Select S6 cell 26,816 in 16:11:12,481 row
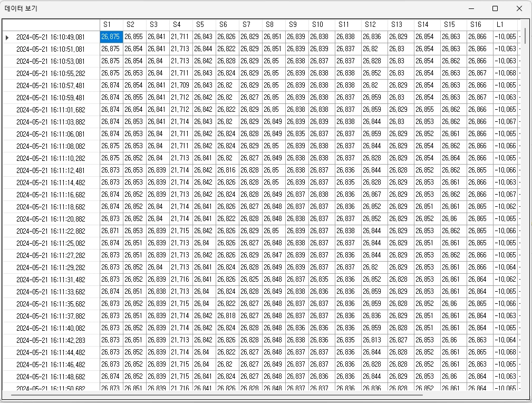Image resolution: width=532 pixels, height=403 pixels. [x=227, y=170]
